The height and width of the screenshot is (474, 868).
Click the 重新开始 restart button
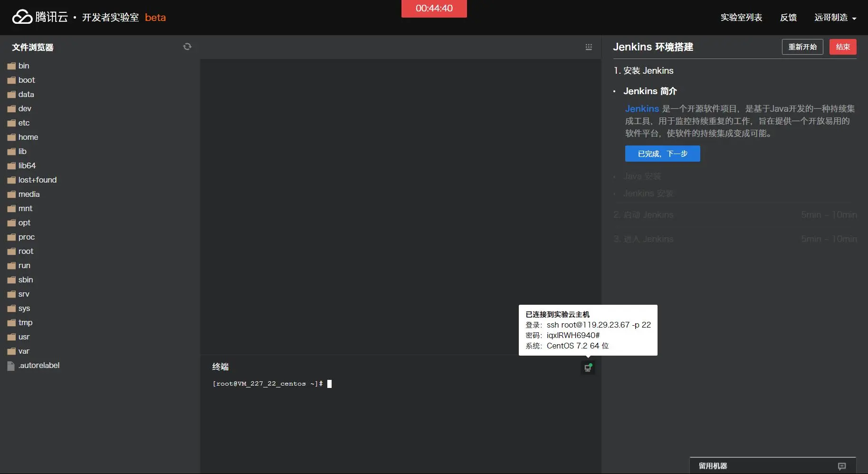[x=802, y=47]
